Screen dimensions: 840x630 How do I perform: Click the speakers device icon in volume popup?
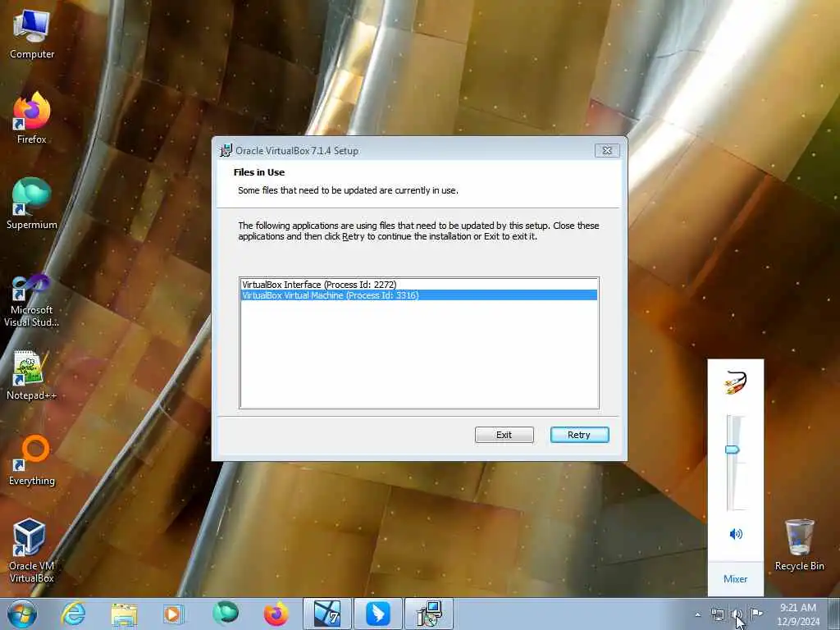pos(736,382)
